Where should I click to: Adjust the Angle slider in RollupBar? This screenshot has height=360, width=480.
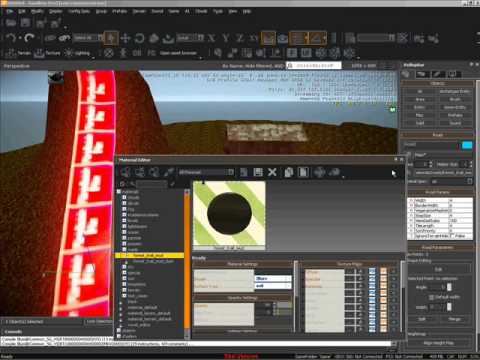pyautogui.click(x=449, y=287)
